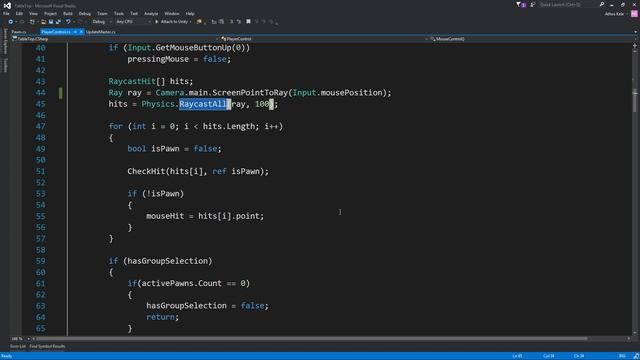The width and height of the screenshot is (640, 360).
Task: Open the Debug configuration dropdown
Action: point(101,22)
